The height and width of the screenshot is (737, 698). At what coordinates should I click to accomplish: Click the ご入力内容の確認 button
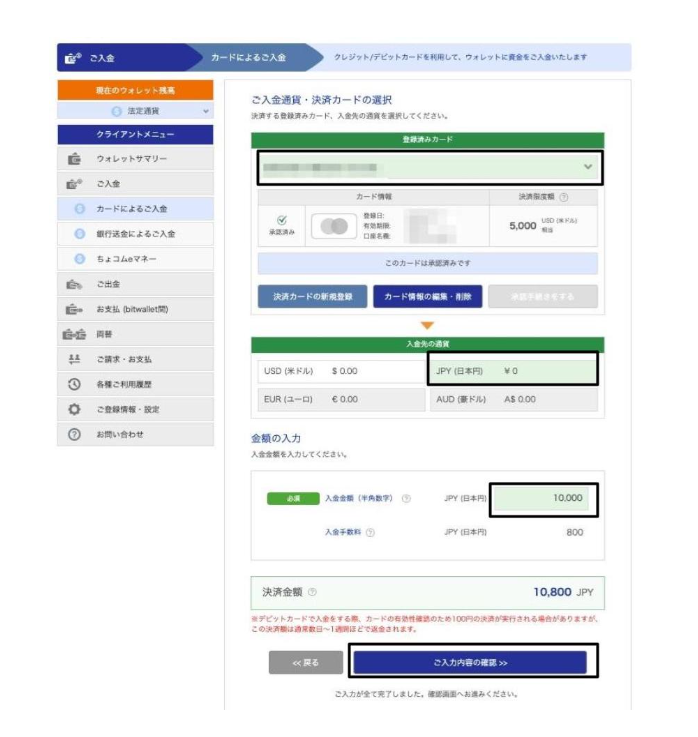click(470, 662)
